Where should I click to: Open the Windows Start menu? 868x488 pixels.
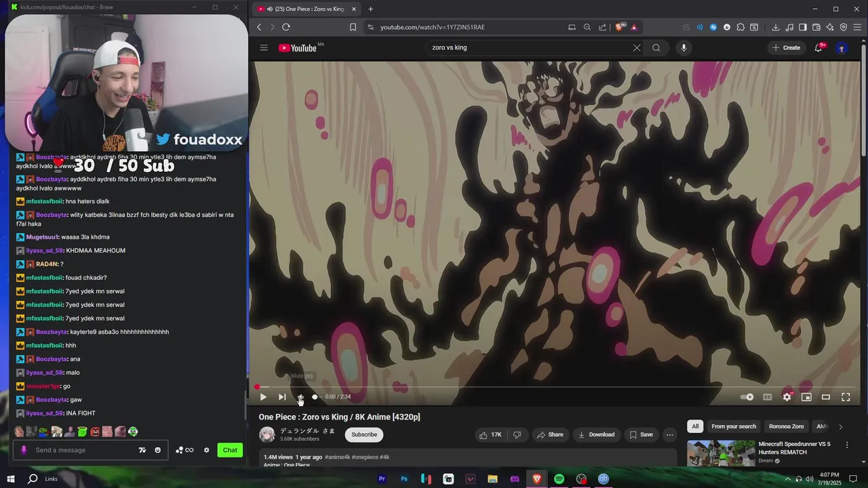[x=11, y=479]
